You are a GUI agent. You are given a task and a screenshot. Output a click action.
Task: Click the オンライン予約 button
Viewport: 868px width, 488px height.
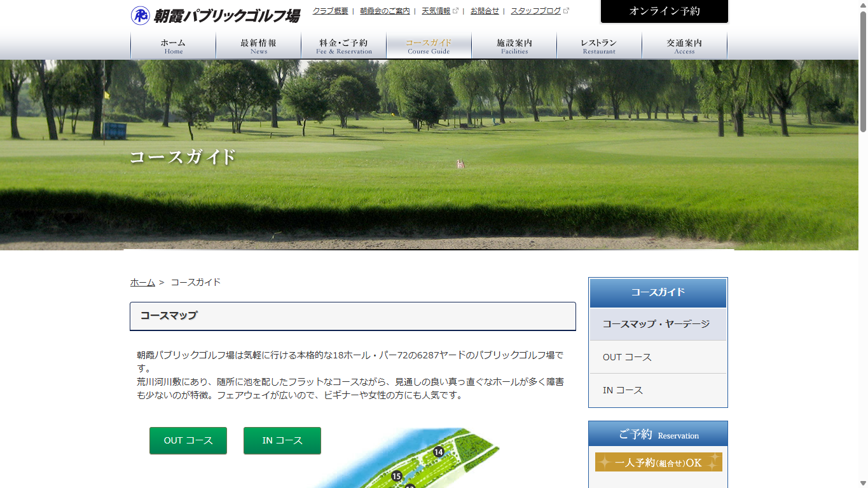665,11
